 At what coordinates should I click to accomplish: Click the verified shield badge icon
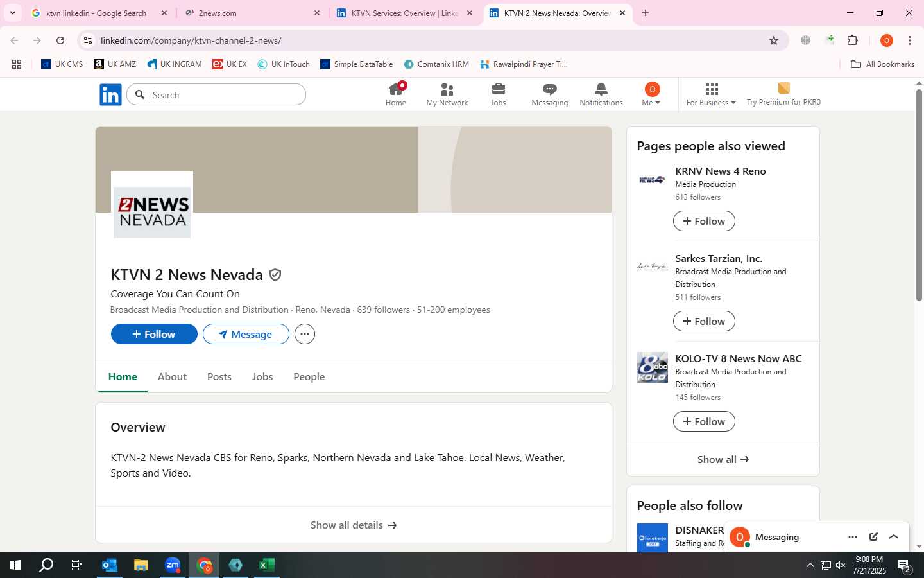tap(275, 275)
